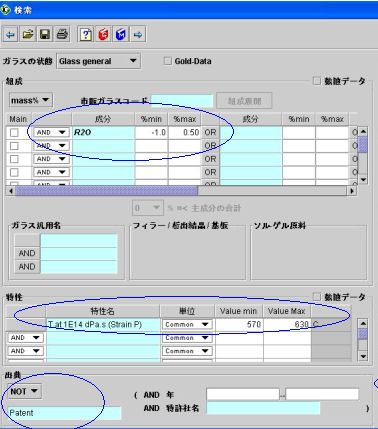The image size is (378, 429).
Task: Click the Patent source text field
Action: coord(64,413)
